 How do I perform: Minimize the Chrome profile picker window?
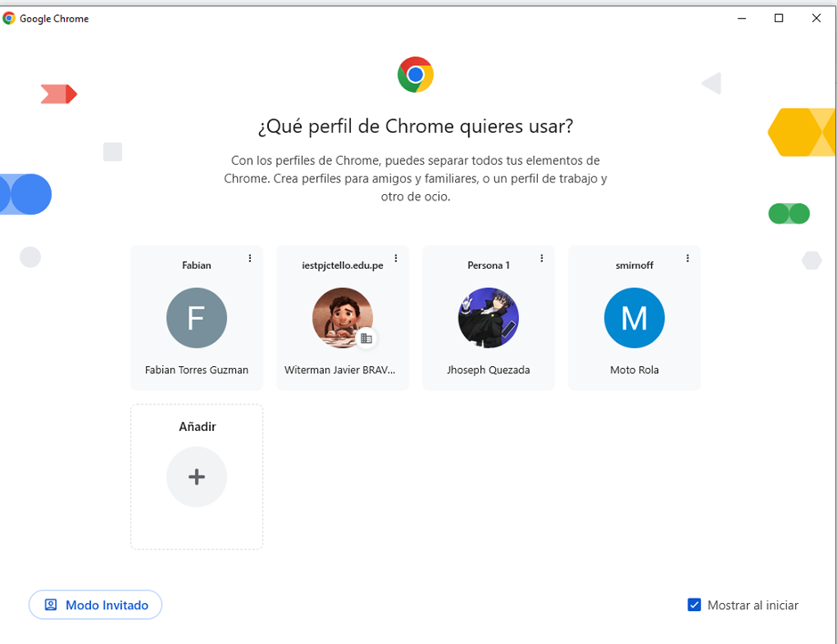point(741,18)
